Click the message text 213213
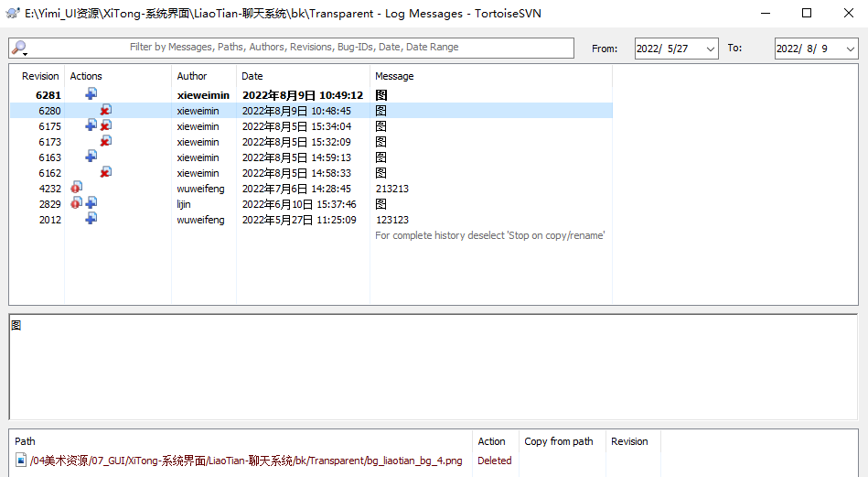This screenshot has height=477, width=868. click(392, 189)
